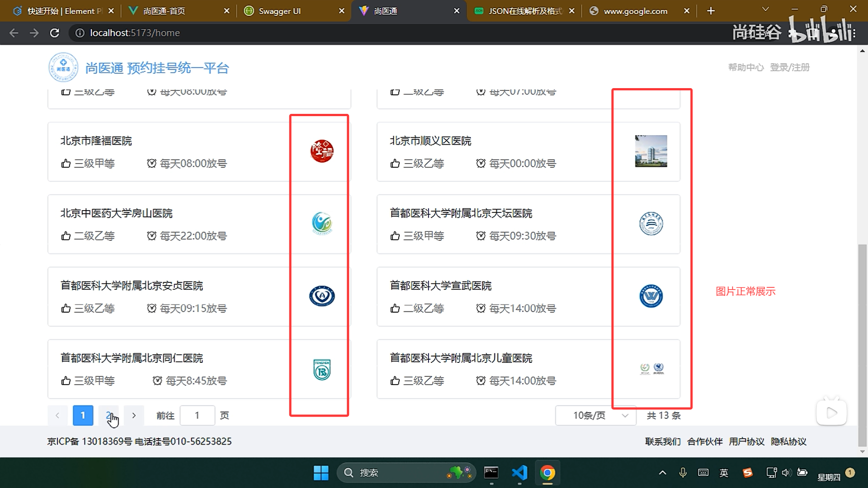Click the 登录/注册 link
The height and width of the screenshot is (488, 868).
tap(790, 67)
